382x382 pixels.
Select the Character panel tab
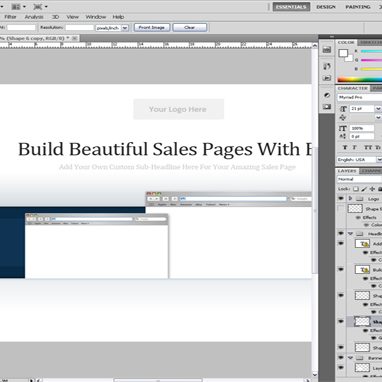tap(352, 88)
